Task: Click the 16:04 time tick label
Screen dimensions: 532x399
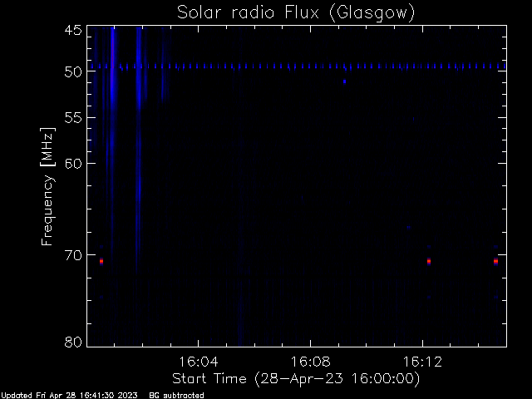Action: [198, 362]
